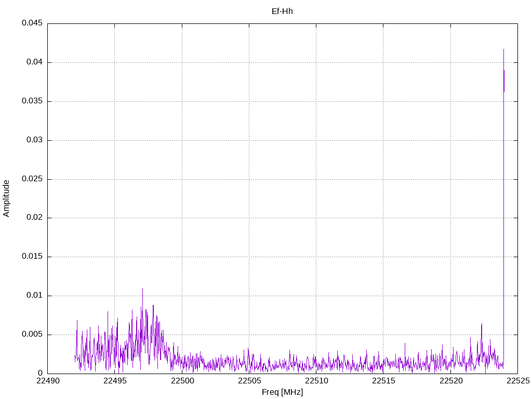
Task: Click the tall spike top near 22524 MHz
Action: (x=503, y=50)
